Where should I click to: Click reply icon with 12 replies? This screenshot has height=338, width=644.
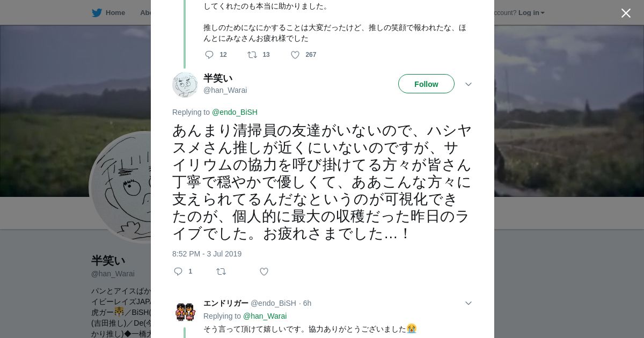tap(210, 55)
